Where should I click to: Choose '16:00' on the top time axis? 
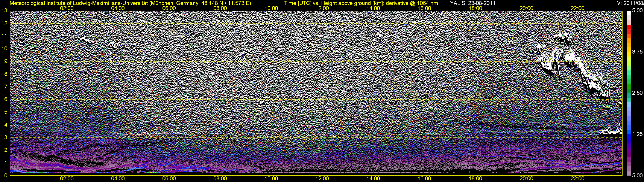pyautogui.click(x=424, y=8)
